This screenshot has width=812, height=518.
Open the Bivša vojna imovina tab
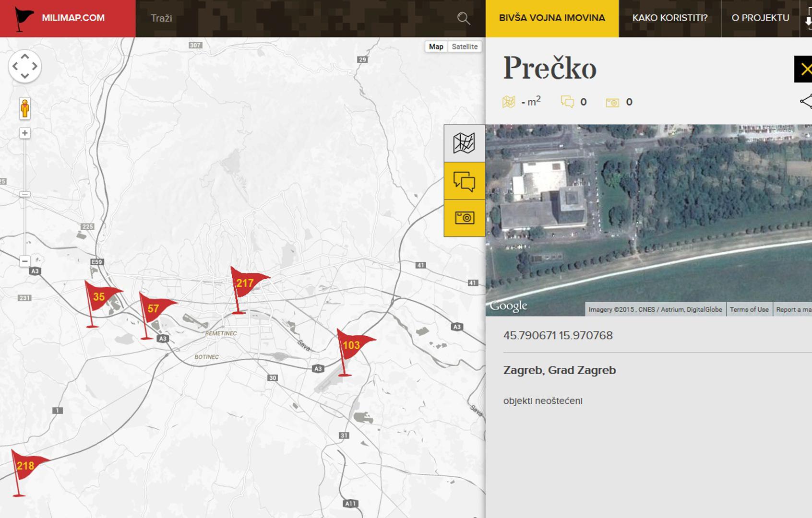(x=552, y=18)
